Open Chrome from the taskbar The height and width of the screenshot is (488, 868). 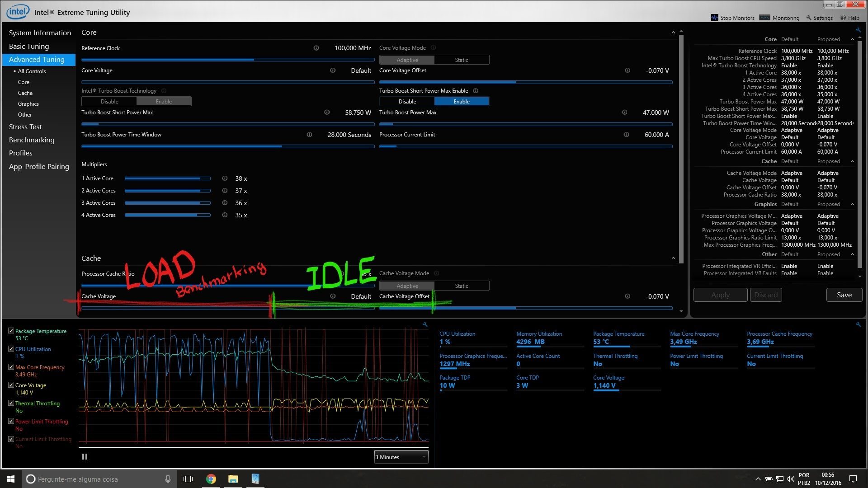[211, 479]
